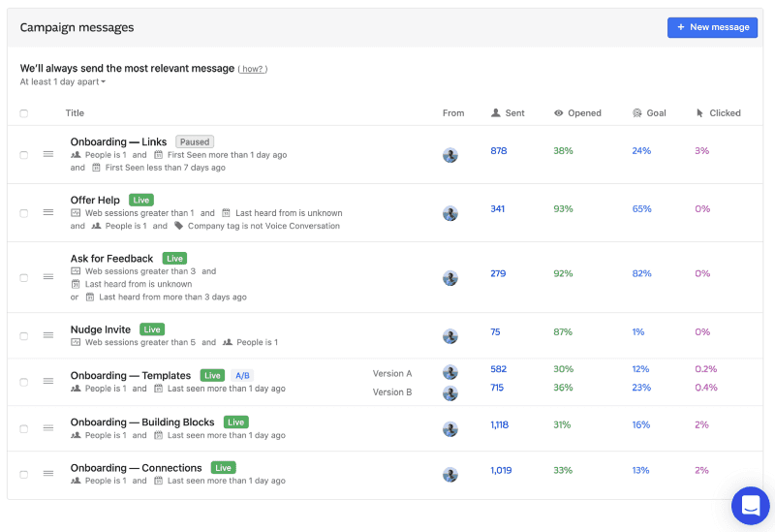Viewport: 775px width, 532px height.
Task: Click the Sent column person icon
Action: coord(496,113)
